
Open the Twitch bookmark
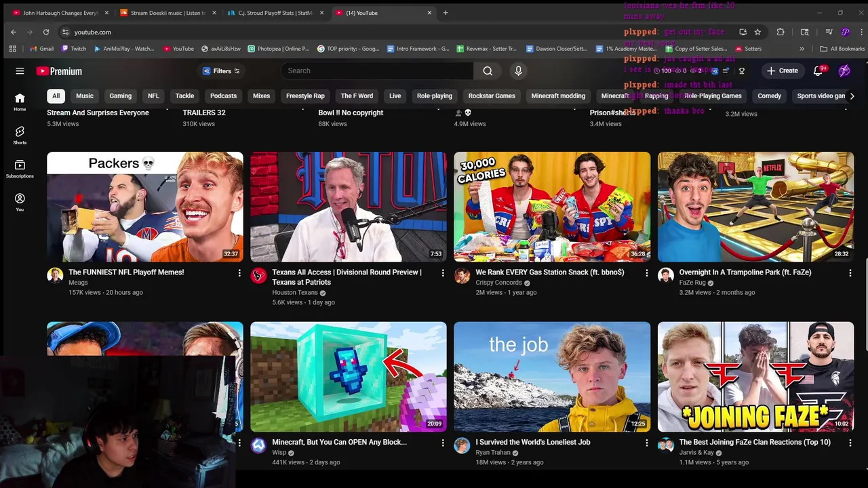74,49
